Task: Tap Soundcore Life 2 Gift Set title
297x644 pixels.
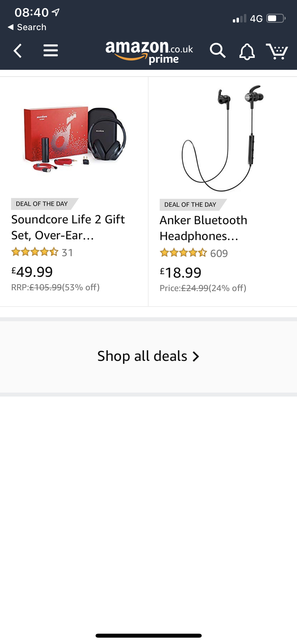Action: (68, 227)
